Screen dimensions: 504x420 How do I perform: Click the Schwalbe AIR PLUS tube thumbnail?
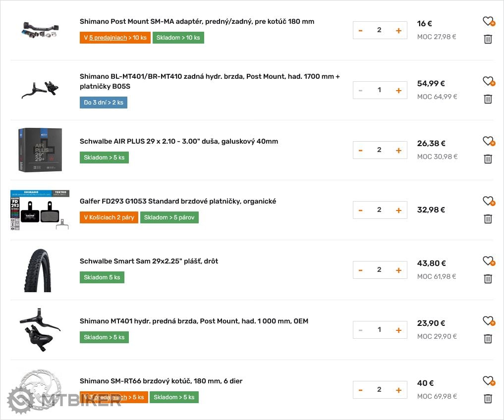(40, 150)
